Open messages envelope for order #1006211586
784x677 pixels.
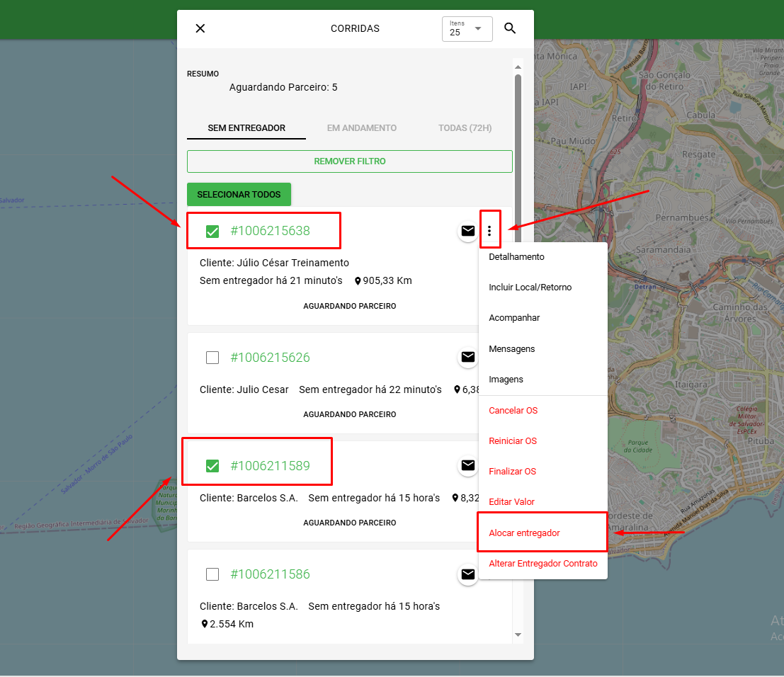(x=468, y=574)
